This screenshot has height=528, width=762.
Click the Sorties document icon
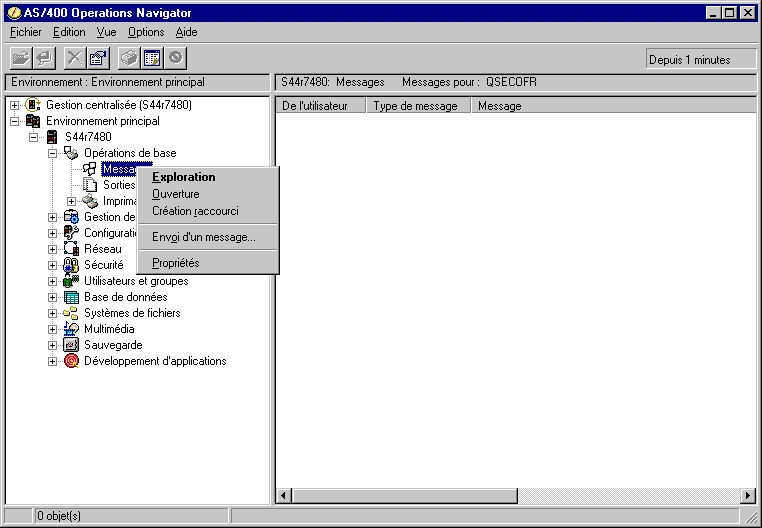pyautogui.click(x=90, y=185)
